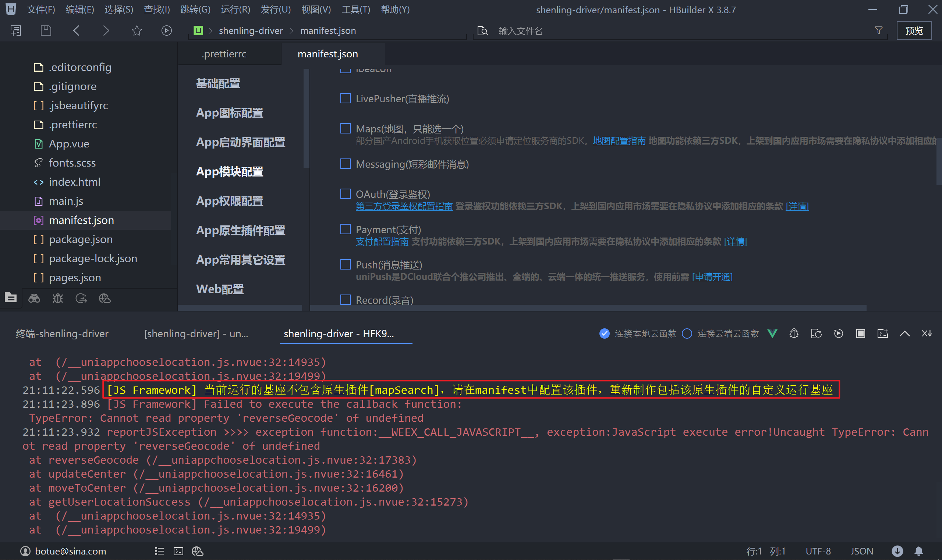Click the notification bell in status bar

pos(919,551)
